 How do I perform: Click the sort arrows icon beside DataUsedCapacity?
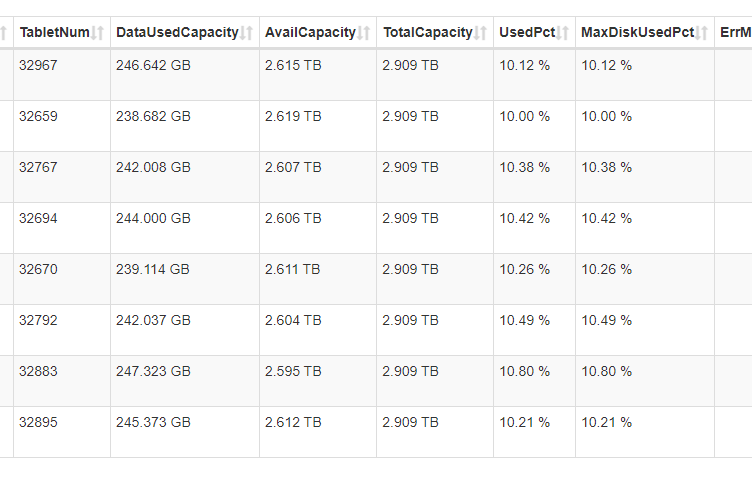tap(247, 33)
